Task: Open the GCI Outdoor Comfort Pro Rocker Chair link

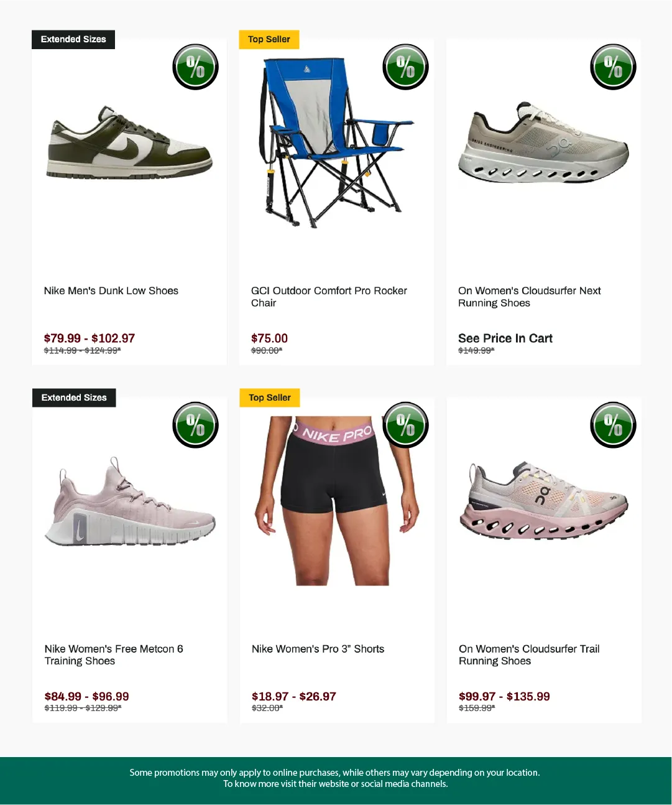Action: click(329, 297)
